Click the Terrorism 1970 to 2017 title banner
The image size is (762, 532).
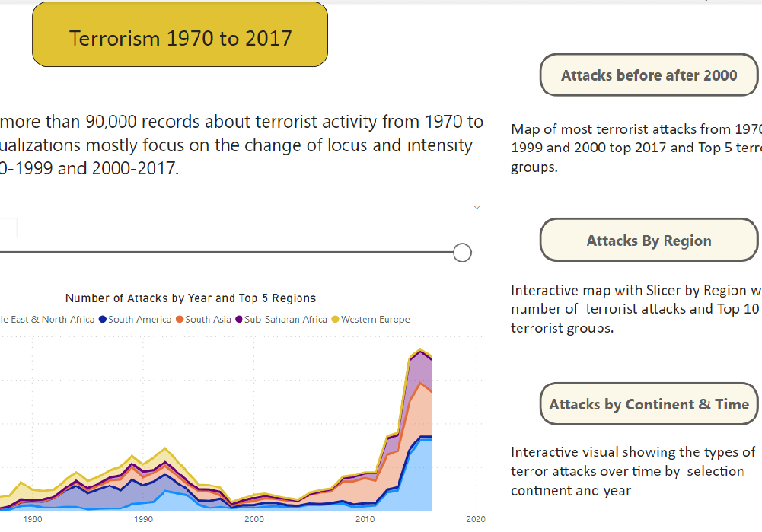180,34
